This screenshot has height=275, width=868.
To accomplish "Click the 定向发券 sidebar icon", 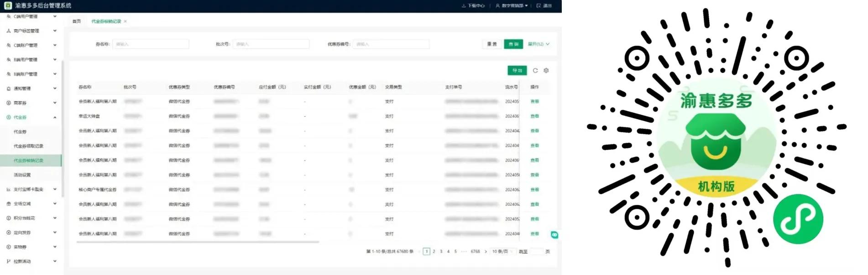I will click(8, 233).
